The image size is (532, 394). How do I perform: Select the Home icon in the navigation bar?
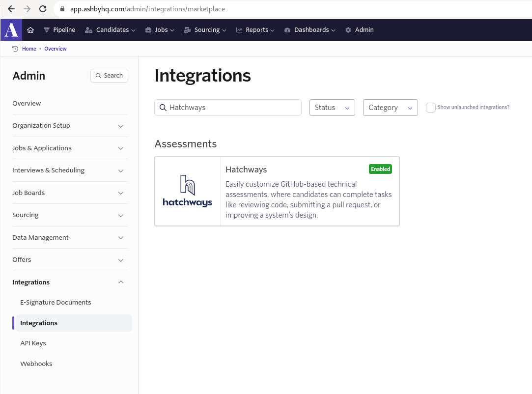(30, 29)
